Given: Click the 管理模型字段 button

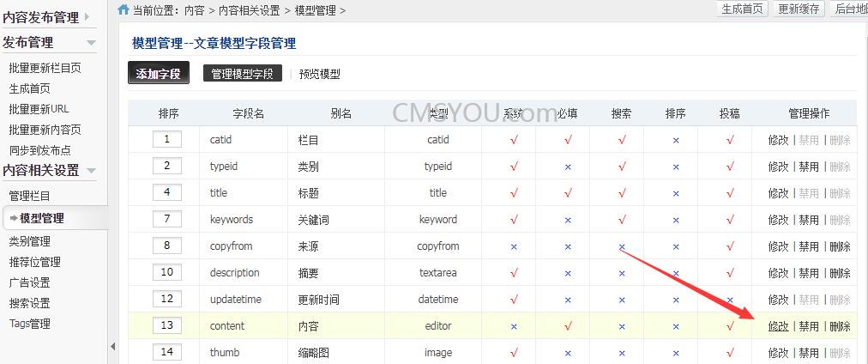Looking at the screenshot, I should 243,74.
